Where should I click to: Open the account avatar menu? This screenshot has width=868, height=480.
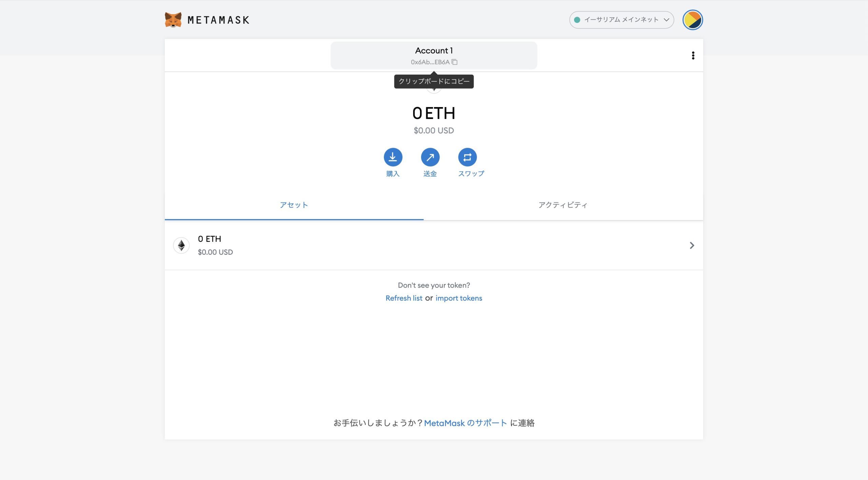coord(693,19)
